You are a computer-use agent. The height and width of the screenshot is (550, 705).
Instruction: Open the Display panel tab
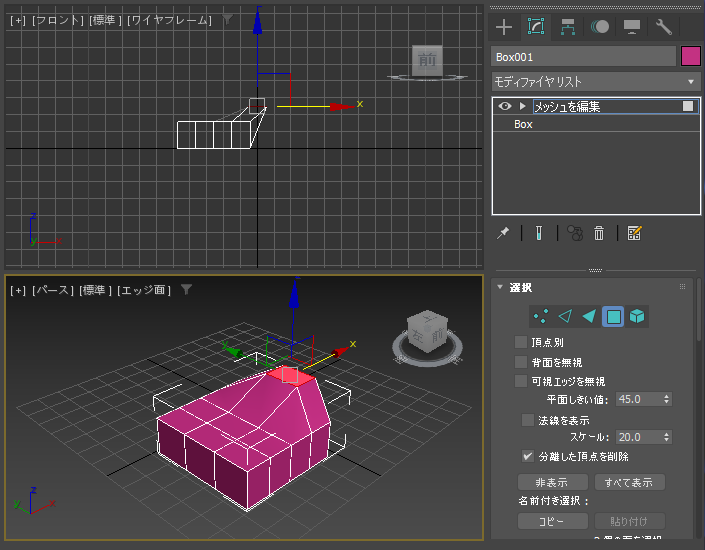(x=632, y=27)
